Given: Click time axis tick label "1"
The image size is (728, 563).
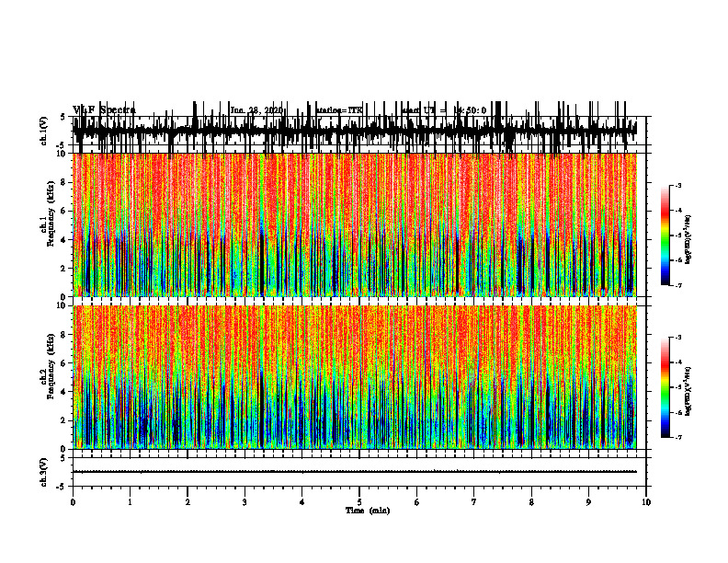Looking at the screenshot, I should (x=130, y=502).
